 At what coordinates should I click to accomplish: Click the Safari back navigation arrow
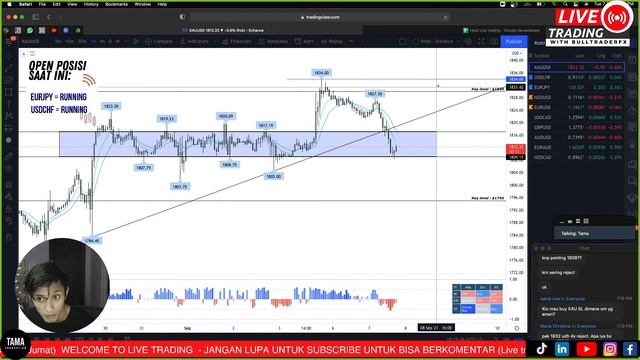[49, 17]
